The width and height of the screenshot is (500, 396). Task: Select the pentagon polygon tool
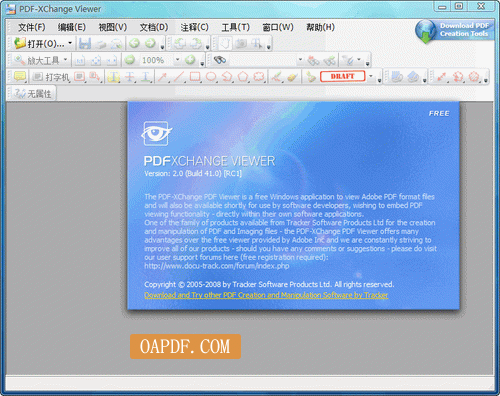tap(243, 77)
